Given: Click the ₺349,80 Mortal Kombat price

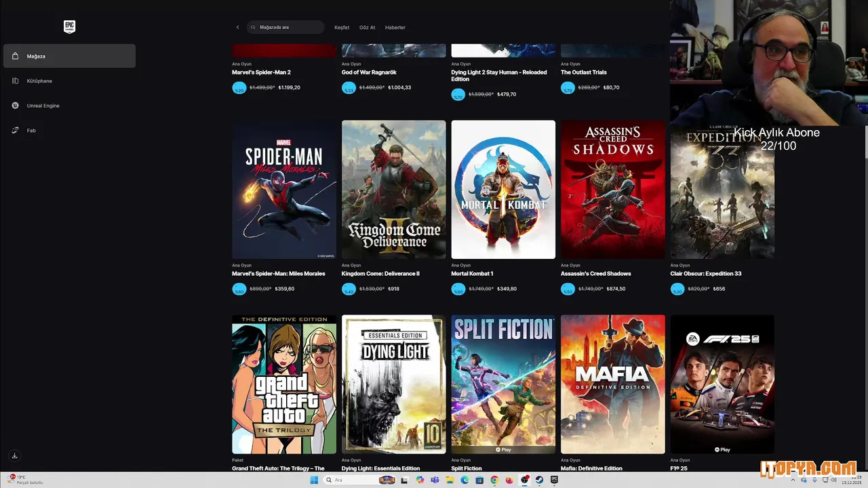Looking at the screenshot, I should (507, 289).
